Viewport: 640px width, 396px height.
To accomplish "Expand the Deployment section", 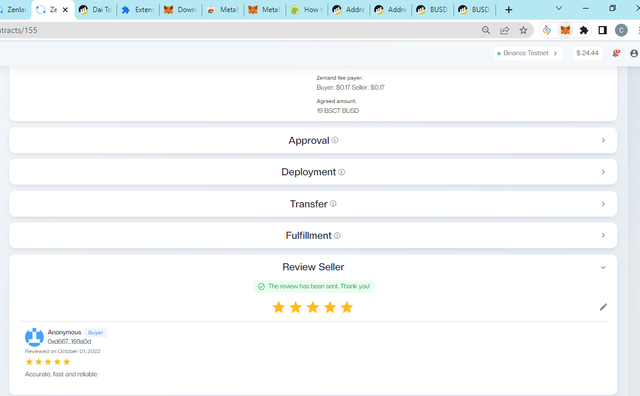I will click(313, 172).
